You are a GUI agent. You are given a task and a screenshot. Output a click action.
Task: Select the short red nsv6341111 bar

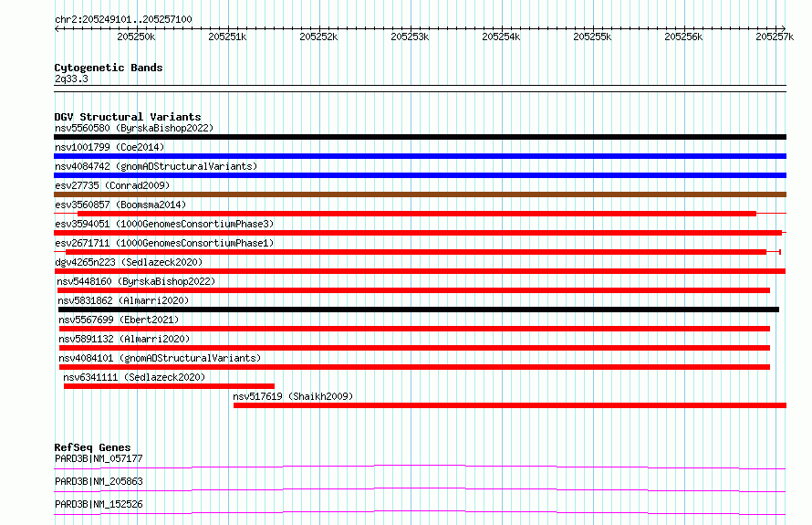[x=169, y=386]
